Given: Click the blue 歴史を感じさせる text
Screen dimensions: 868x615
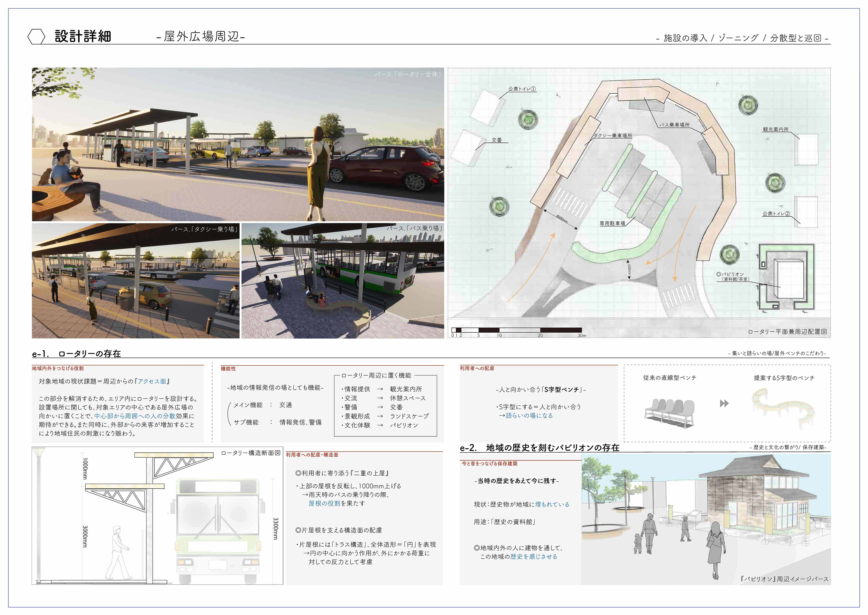Looking at the screenshot, I should (x=534, y=557).
